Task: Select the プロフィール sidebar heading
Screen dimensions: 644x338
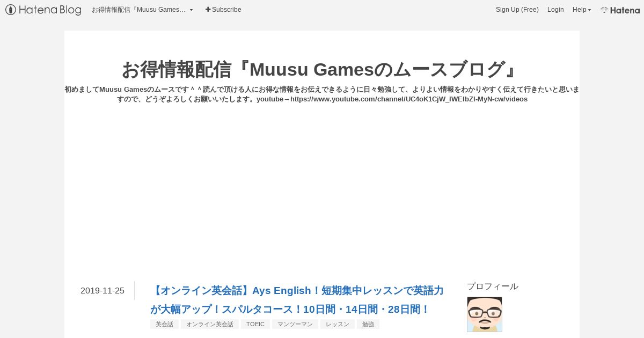Action: point(493,286)
